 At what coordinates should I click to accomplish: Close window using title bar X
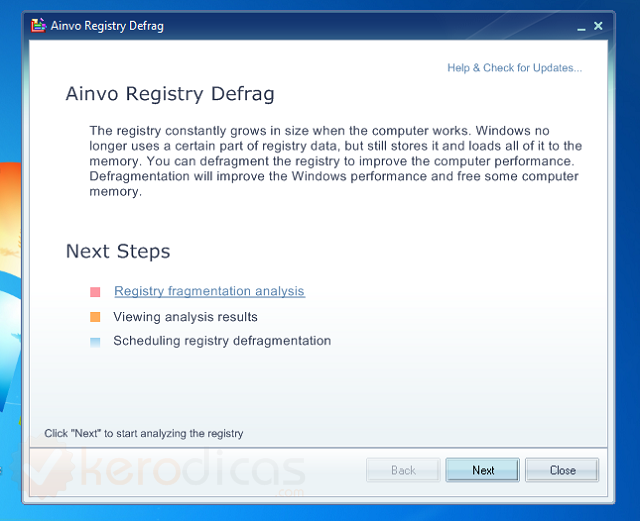(598, 26)
